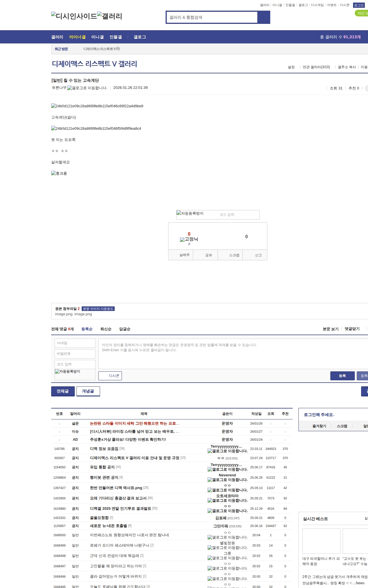Expand the 연관 갤러리(3/10) list
Viewport: 368px width, 588px height.
tap(316, 67)
